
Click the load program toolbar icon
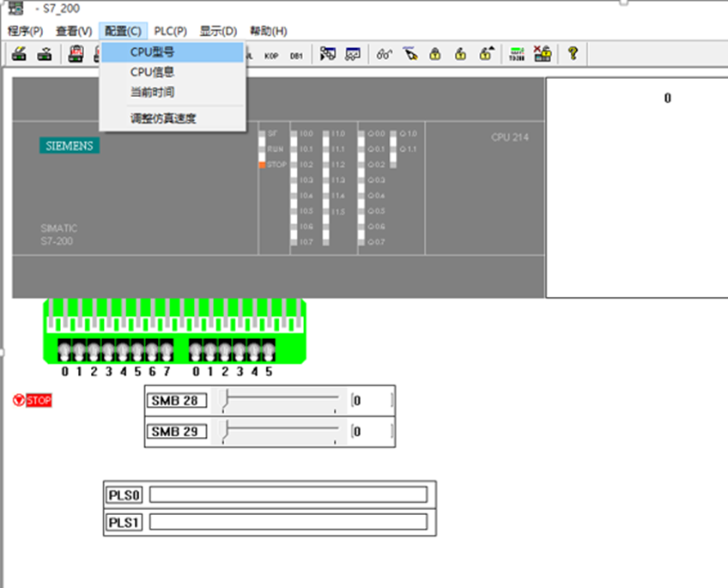pos(19,54)
